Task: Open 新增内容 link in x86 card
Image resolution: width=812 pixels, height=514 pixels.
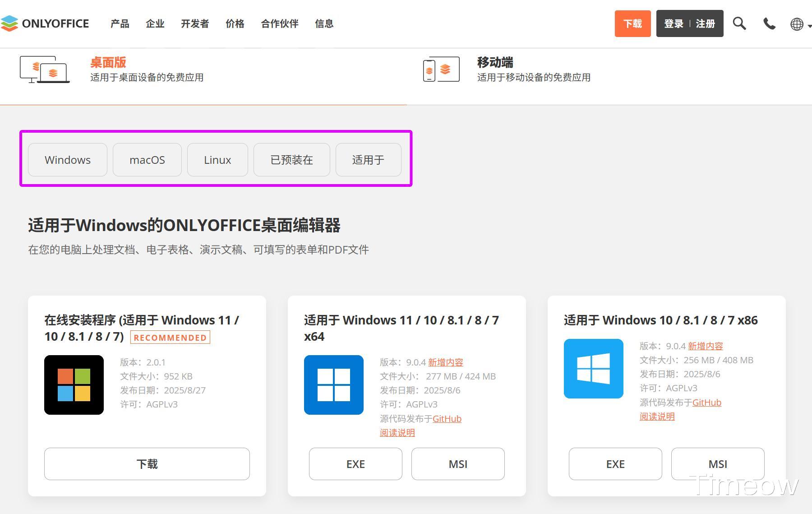Action: [706, 346]
